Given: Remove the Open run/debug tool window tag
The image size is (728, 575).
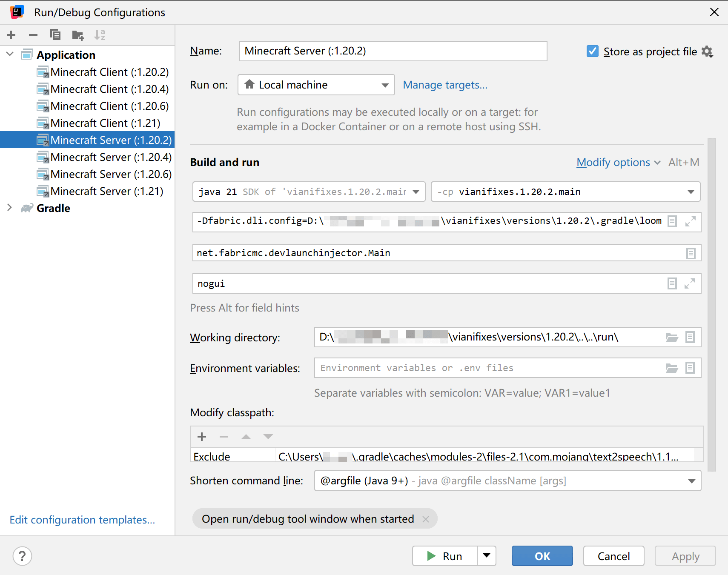Looking at the screenshot, I should point(426,519).
